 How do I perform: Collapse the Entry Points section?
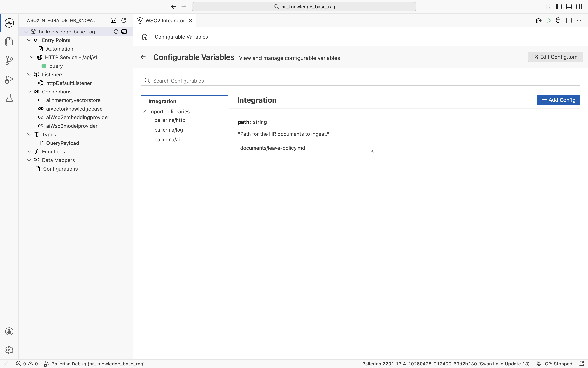pos(29,40)
